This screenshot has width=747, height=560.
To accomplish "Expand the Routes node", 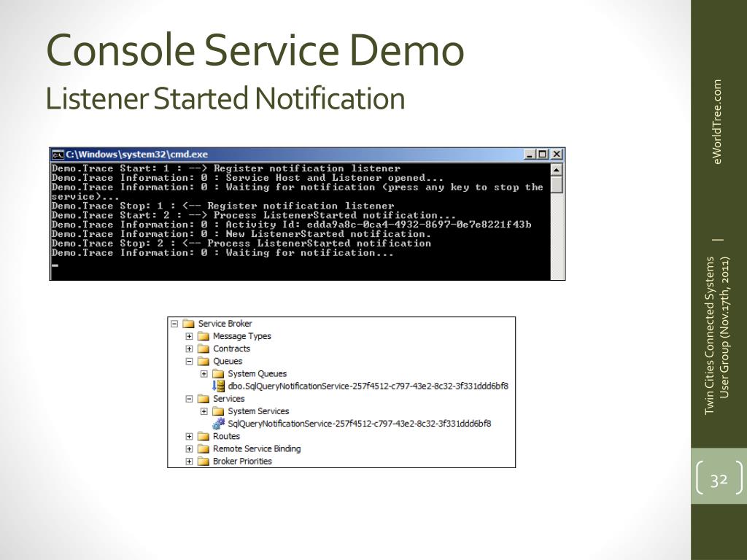I will pos(189,436).
